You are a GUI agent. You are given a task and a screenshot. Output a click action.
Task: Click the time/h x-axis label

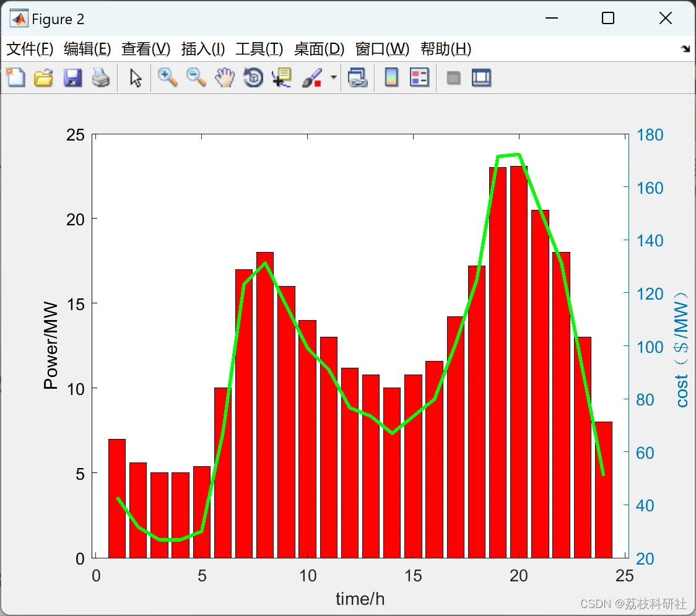(x=360, y=599)
